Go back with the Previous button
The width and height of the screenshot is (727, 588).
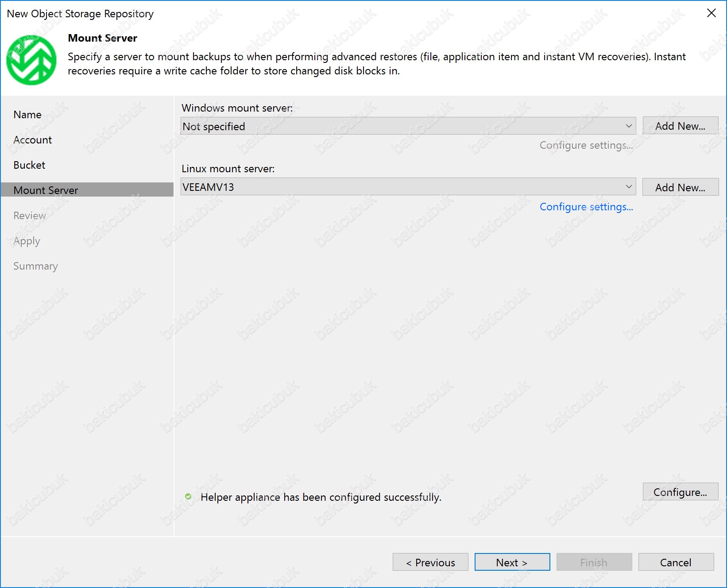click(x=430, y=562)
